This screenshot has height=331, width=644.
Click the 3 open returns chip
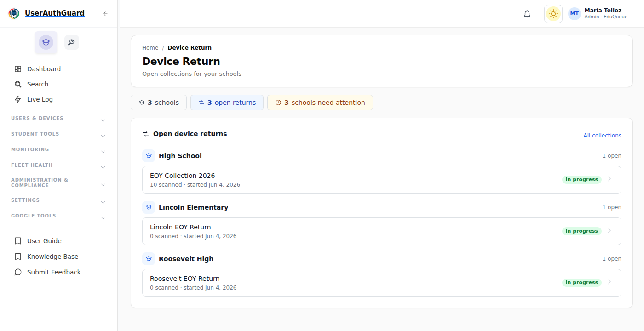point(227,103)
